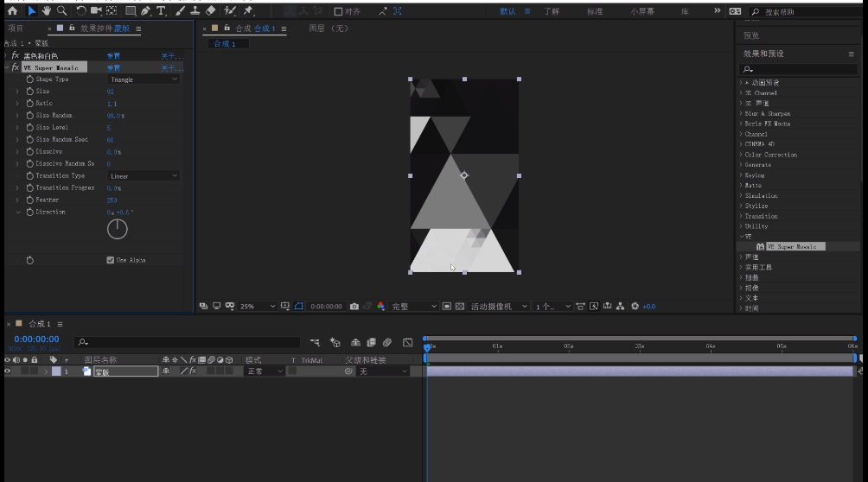Switch to the 标准 workspace tab
Screen dimensions: 868x482
595,12
